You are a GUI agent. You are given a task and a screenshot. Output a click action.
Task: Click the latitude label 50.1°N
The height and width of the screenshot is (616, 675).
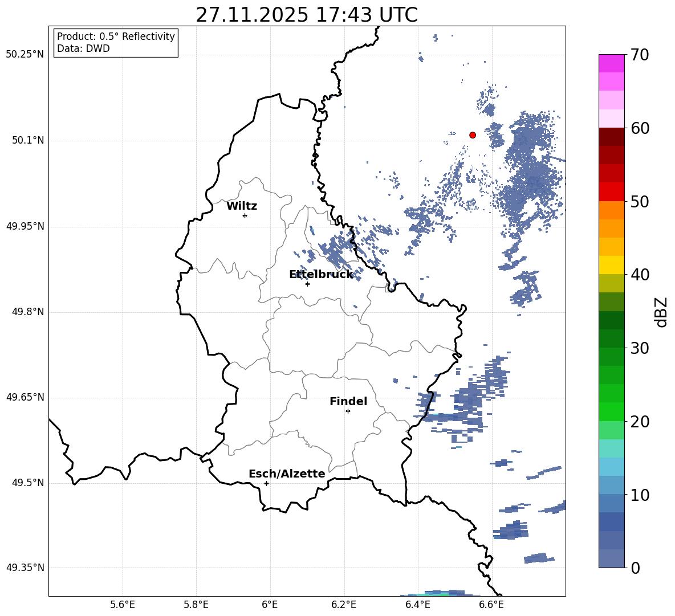tap(29, 141)
